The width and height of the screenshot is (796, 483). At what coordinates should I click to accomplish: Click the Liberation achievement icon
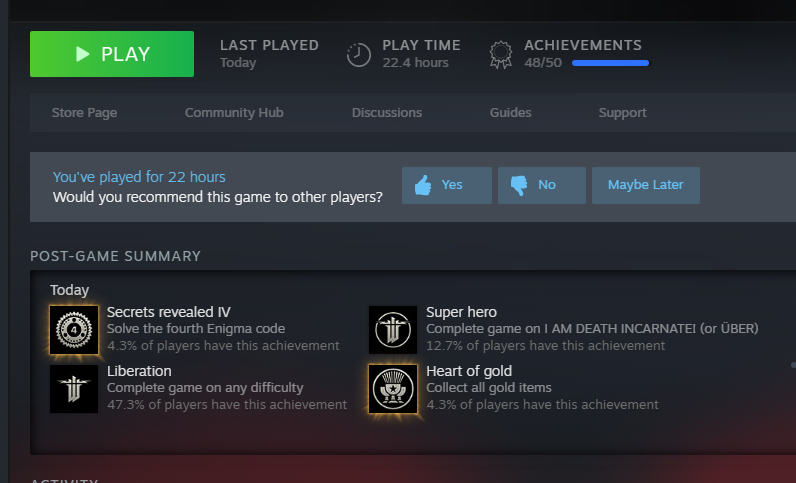coord(74,389)
